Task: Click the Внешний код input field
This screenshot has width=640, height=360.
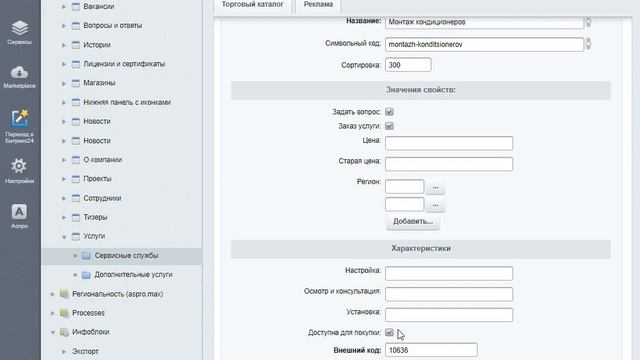Action: [431, 350]
